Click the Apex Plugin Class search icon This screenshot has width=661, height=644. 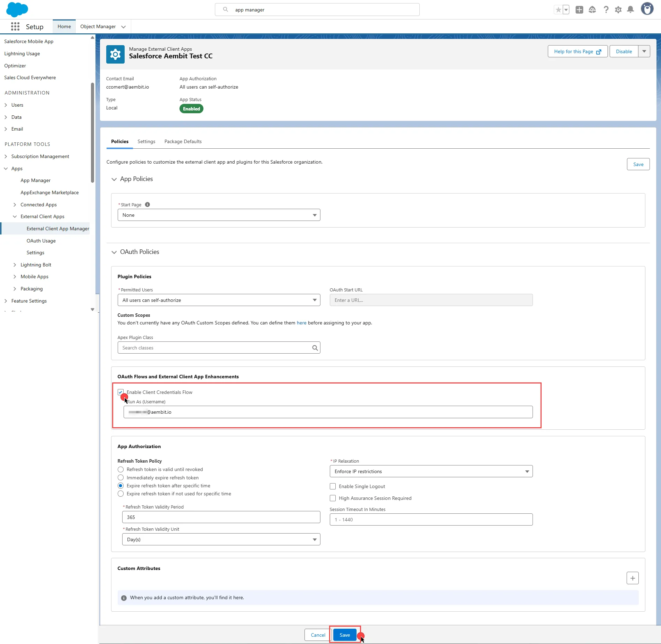pyautogui.click(x=315, y=347)
